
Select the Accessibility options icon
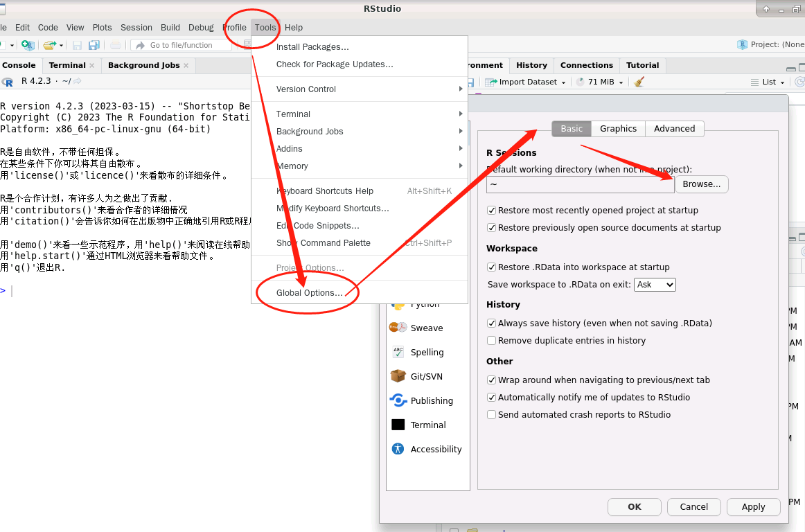[398, 449]
